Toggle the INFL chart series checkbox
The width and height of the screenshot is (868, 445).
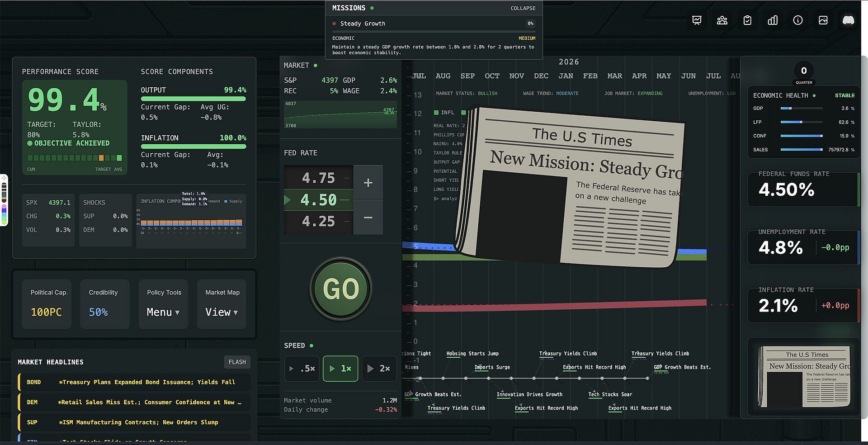pos(437,113)
